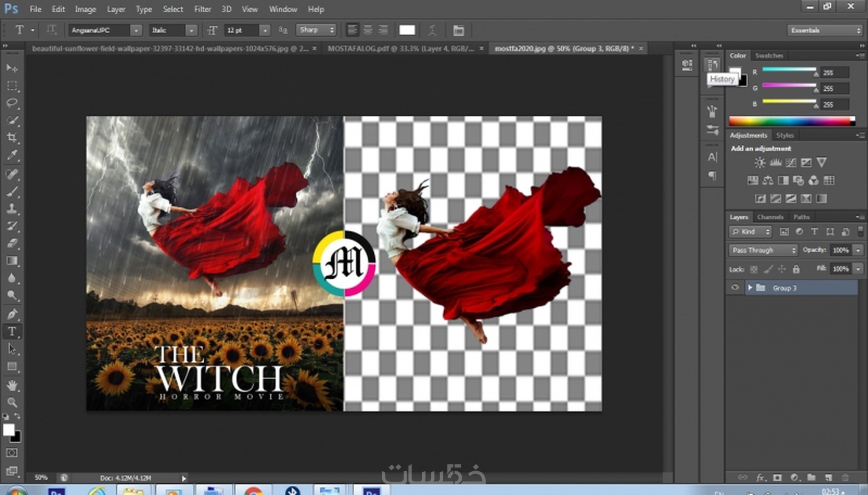868x495 pixels.
Task: Select the Gradient tool
Action: point(12,261)
